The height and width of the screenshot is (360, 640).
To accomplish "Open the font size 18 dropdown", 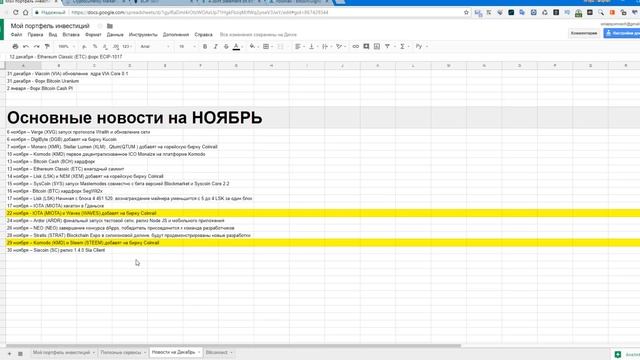I will click(187, 47).
